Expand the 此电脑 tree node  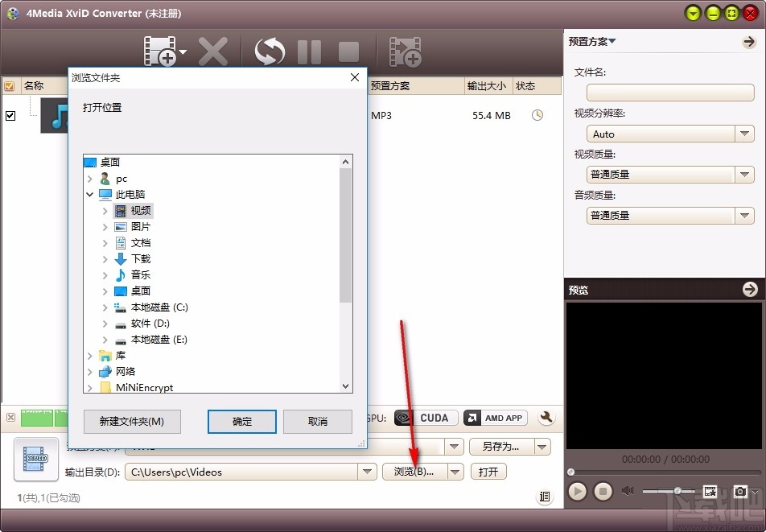[x=90, y=194]
